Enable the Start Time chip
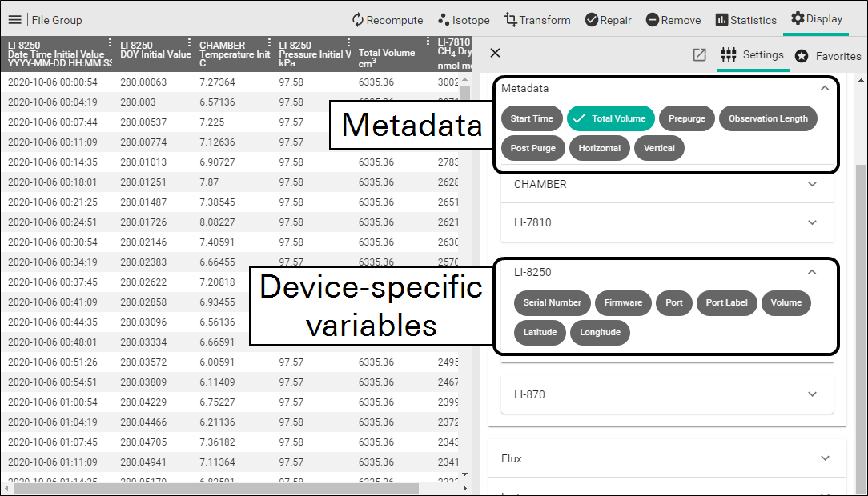The height and width of the screenshot is (496, 868). pos(531,118)
